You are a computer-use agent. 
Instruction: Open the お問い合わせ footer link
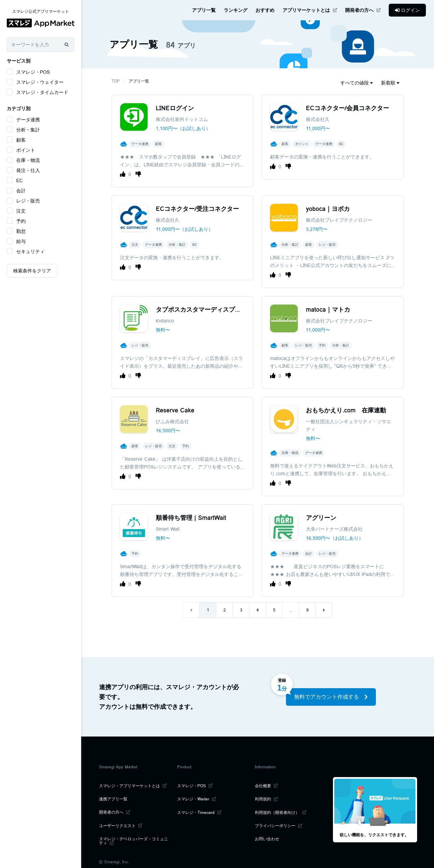click(x=267, y=839)
